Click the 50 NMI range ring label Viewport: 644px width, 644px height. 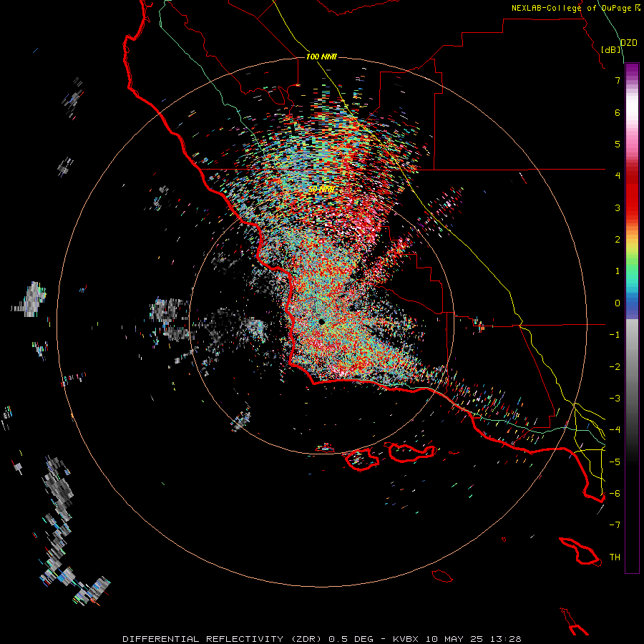tap(321, 190)
